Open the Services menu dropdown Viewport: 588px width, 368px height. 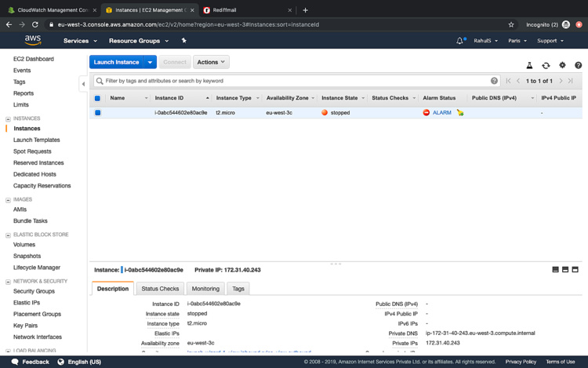coord(80,41)
